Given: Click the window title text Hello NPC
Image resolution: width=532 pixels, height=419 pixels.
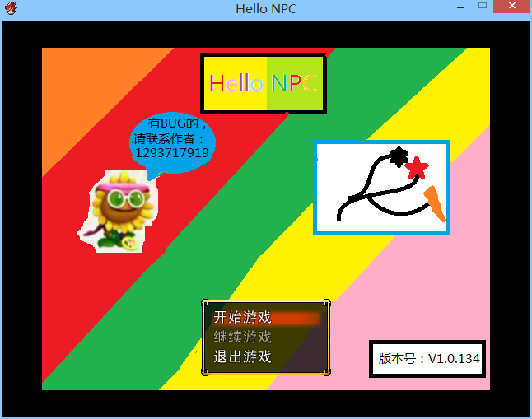Looking at the screenshot, I should [x=266, y=9].
